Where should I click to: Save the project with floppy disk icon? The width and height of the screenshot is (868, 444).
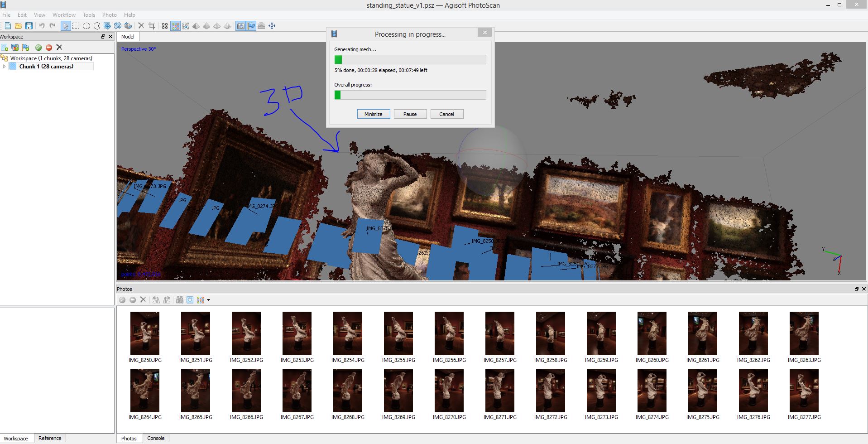29,26
